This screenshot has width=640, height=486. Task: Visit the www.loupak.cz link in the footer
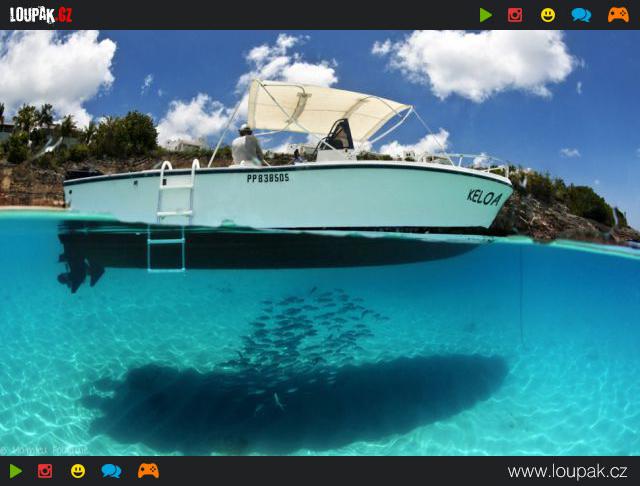click(567, 471)
